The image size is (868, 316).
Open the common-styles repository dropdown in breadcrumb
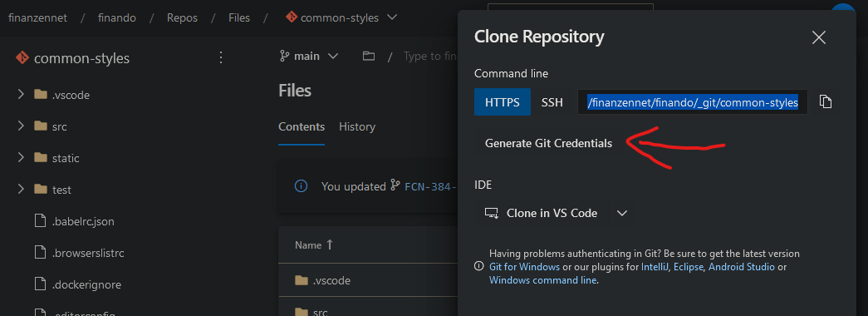tap(392, 17)
